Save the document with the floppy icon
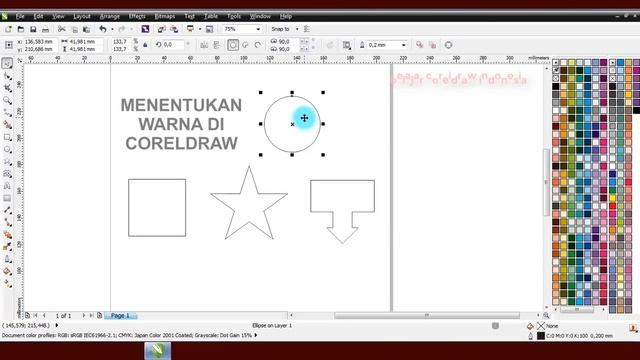Viewport: 640px width, 360px height. [x=33, y=29]
